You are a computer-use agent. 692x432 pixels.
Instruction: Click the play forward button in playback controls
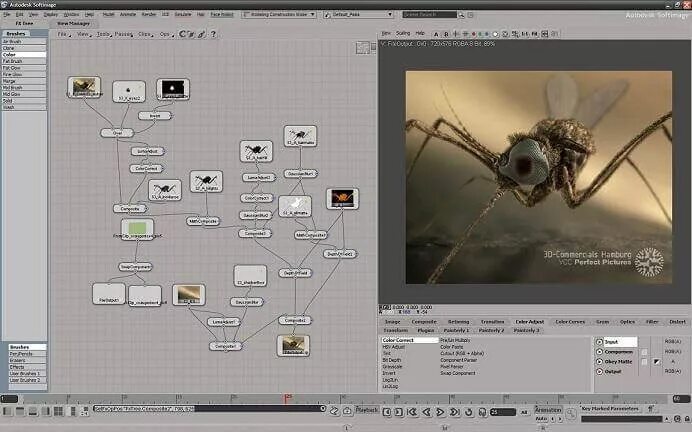tap(440, 412)
